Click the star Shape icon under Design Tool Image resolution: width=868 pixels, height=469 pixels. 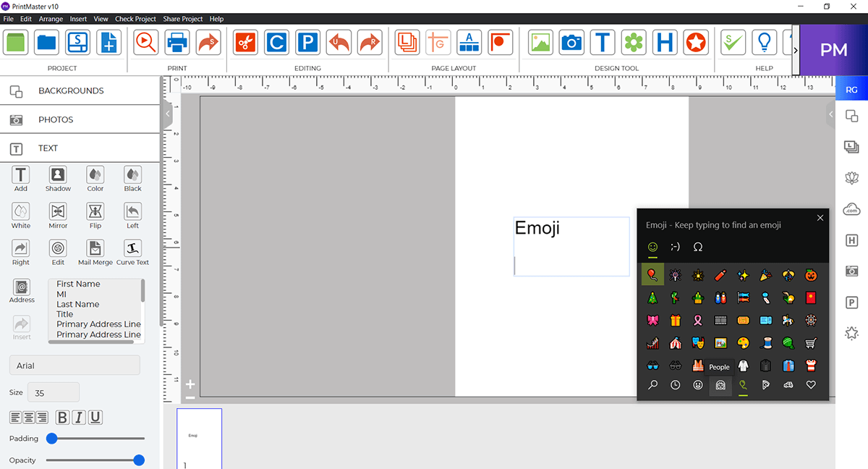(695, 42)
